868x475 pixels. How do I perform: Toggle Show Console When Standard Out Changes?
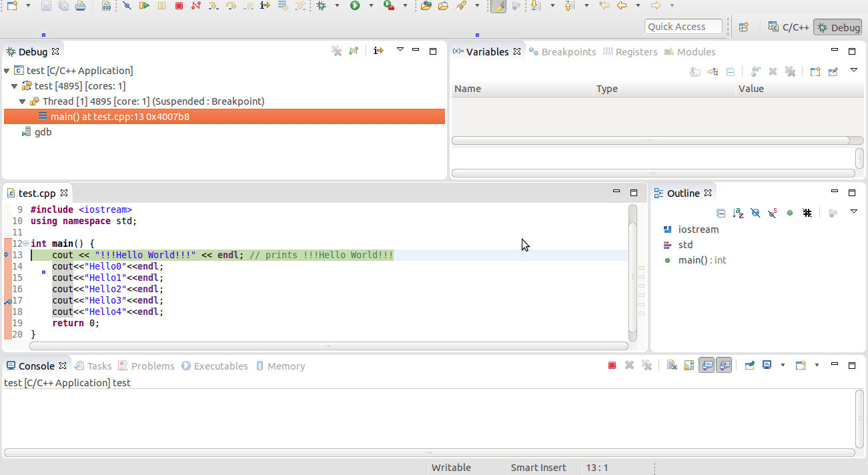[707, 366]
